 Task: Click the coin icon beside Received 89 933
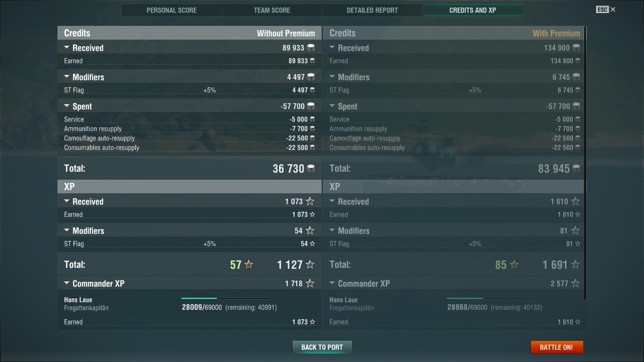311,48
